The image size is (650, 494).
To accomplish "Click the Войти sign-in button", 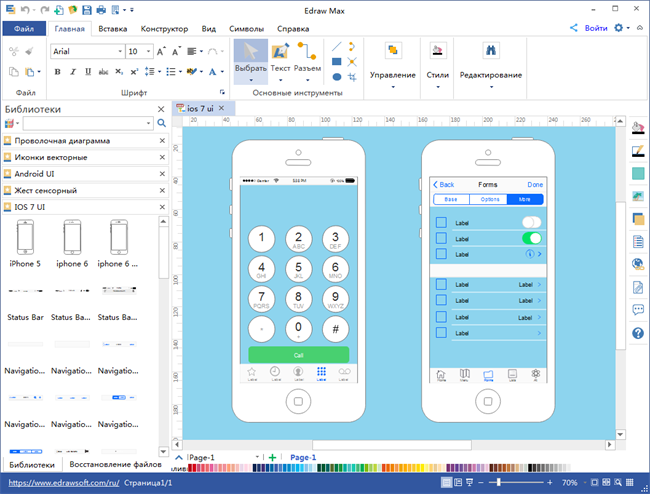I will click(589, 29).
